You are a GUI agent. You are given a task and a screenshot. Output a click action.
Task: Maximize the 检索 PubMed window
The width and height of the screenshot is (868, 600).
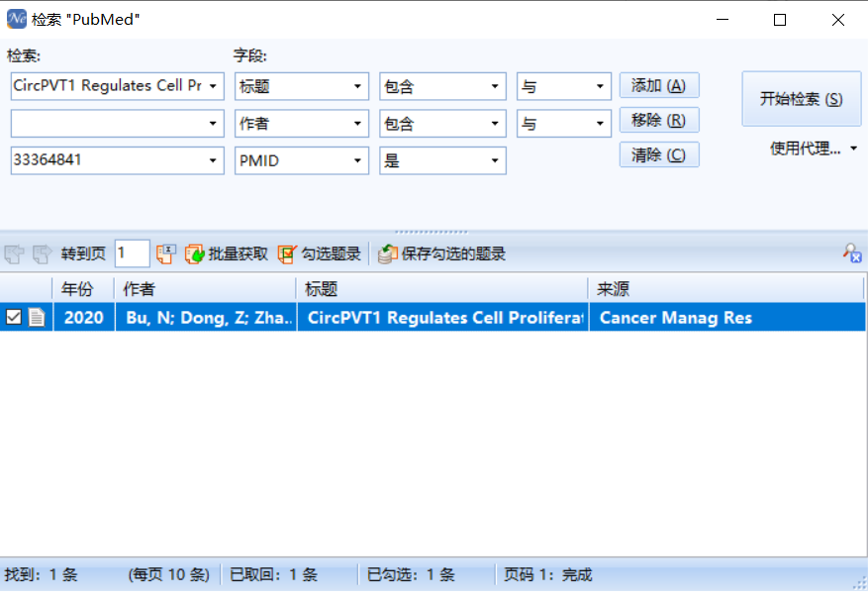pyautogui.click(x=780, y=20)
